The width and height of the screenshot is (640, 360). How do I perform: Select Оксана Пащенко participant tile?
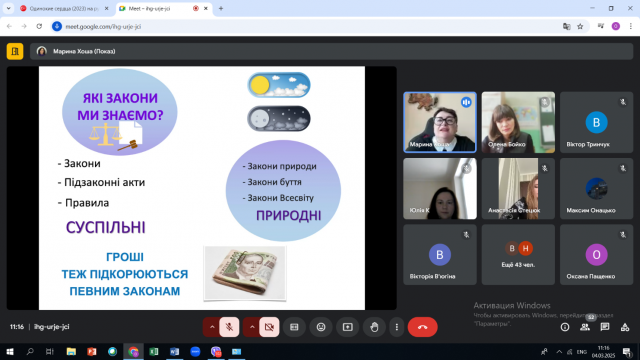coord(596,255)
